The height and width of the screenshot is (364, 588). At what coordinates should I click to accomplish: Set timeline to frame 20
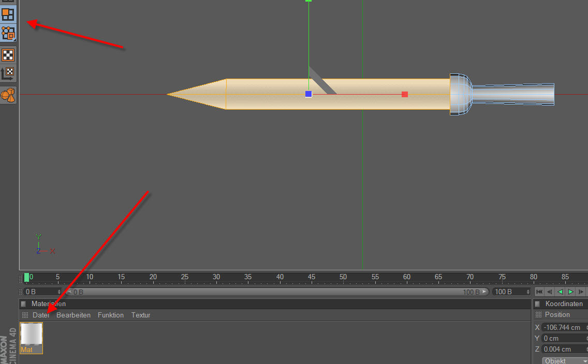tap(153, 277)
